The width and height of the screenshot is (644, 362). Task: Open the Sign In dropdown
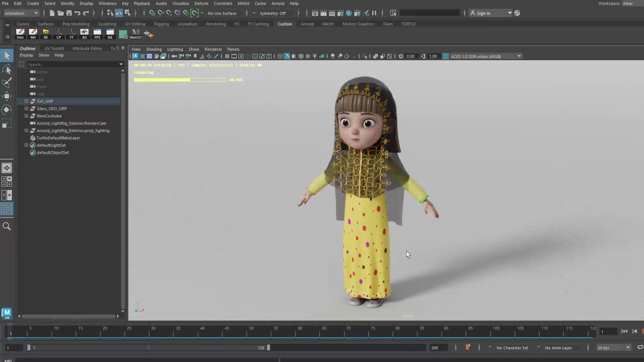pos(491,13)
